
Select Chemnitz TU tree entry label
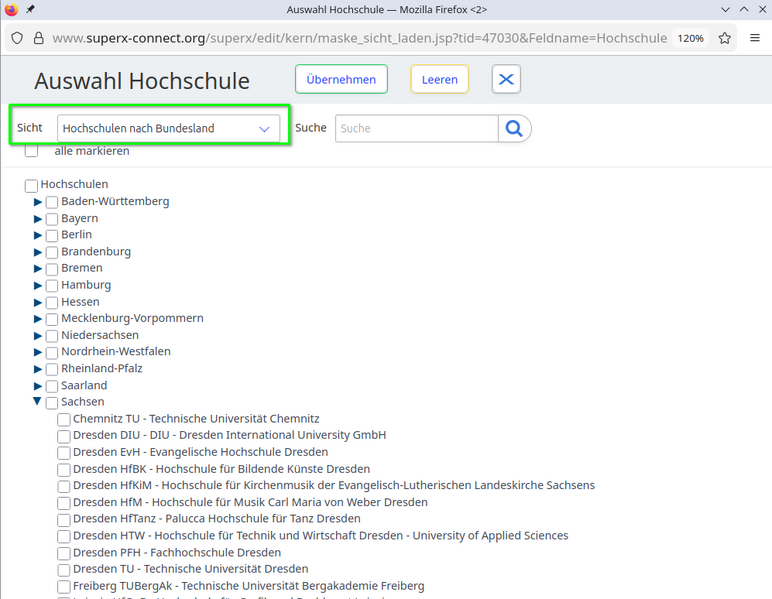tap(196, 419)
